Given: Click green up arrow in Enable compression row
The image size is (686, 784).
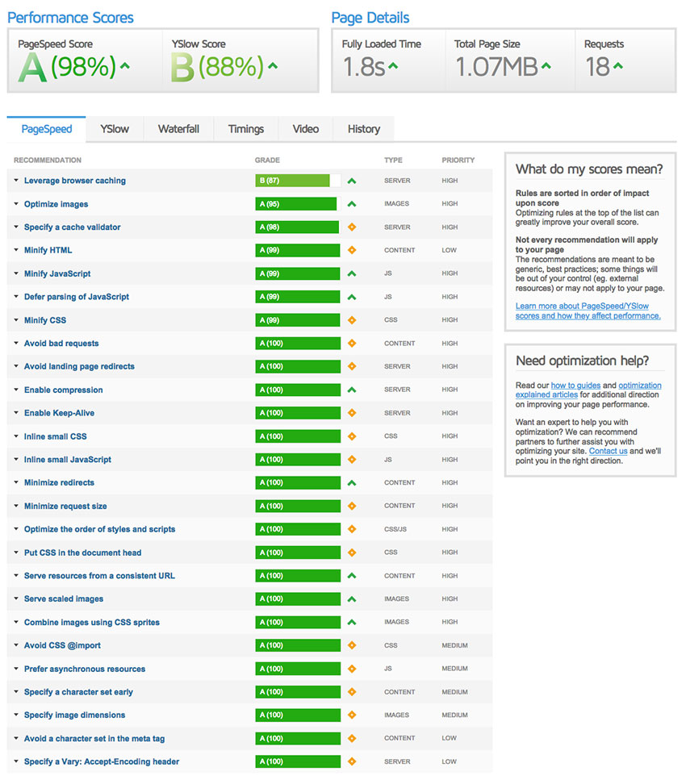Looking at the screenshot, I should (352, 390).
